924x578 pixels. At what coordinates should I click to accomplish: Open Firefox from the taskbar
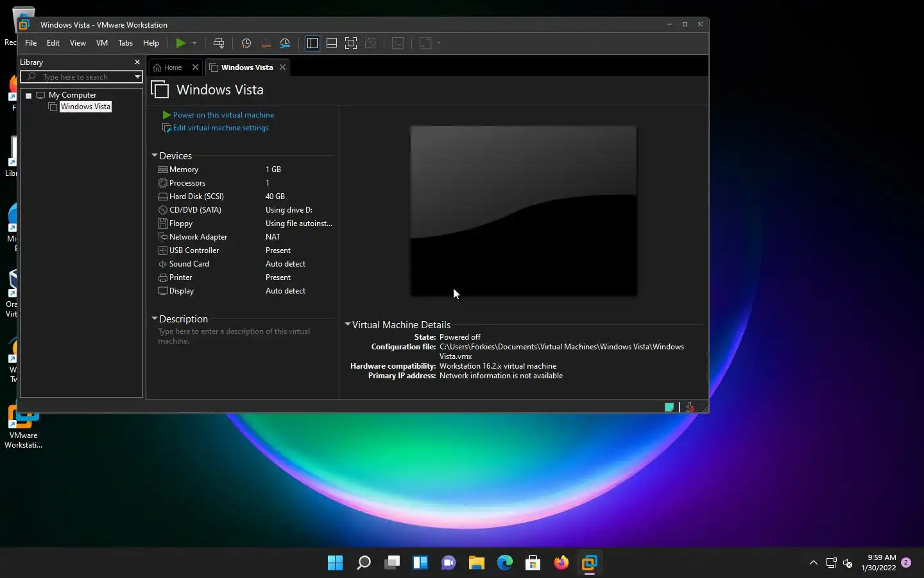[x=561, y=563]
